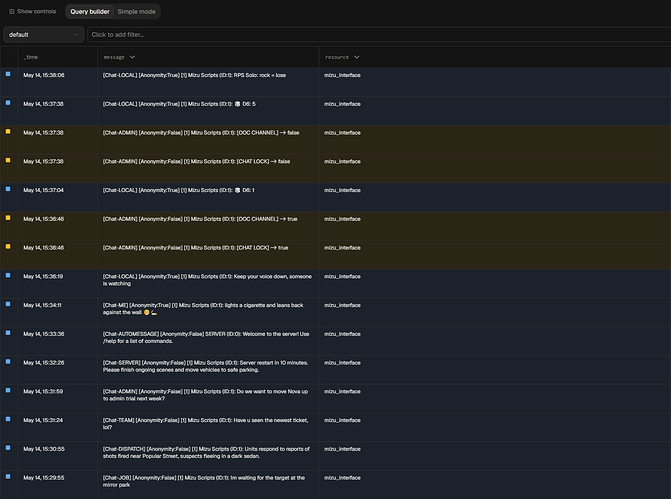
Task: Select the move Nova up to admin message
Action: [x=205, y=395]
